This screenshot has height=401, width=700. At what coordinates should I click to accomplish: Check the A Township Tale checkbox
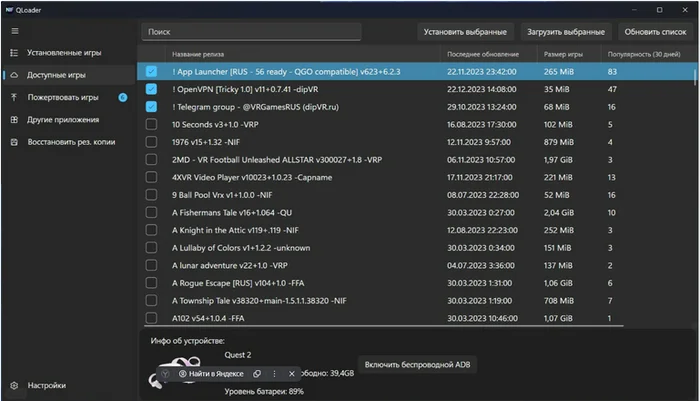151,301
